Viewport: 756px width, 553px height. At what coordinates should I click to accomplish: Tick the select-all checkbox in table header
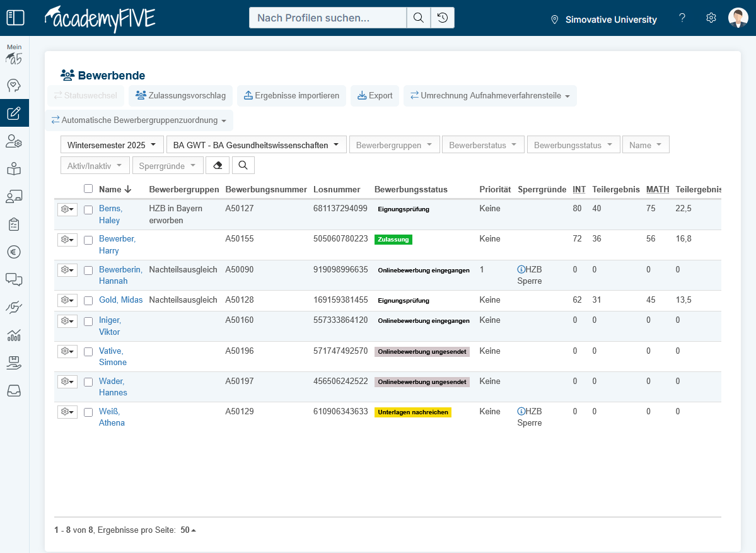pyautogui.click(x=88, y=189)
